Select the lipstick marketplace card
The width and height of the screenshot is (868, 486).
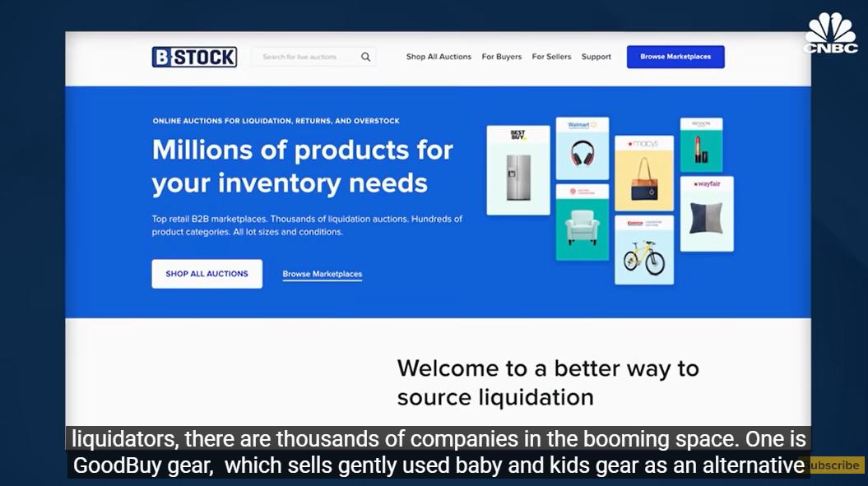pyautogui.click(x=701, y=145)
